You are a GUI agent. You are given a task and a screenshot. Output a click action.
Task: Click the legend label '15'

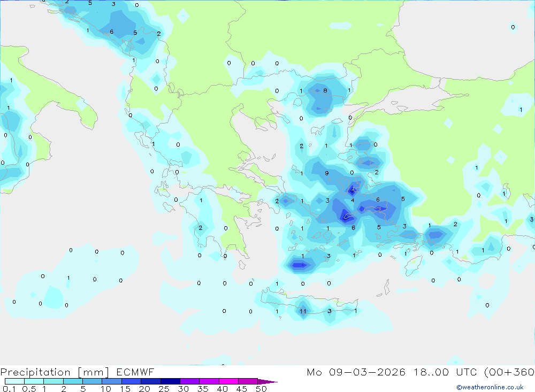point(125,389)
